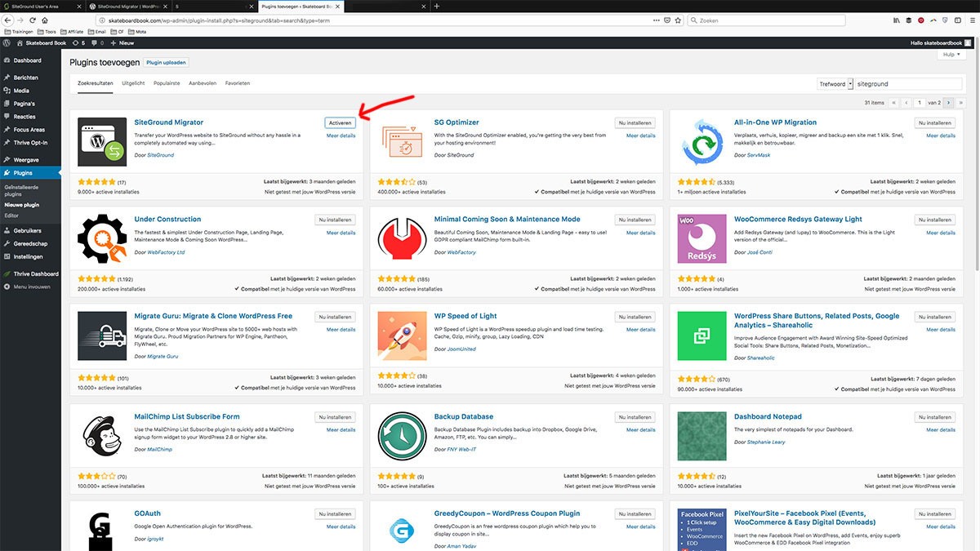Switch to Favorieten tab
This screenshot has width=980, height=551.
click(x=238, y=83)
